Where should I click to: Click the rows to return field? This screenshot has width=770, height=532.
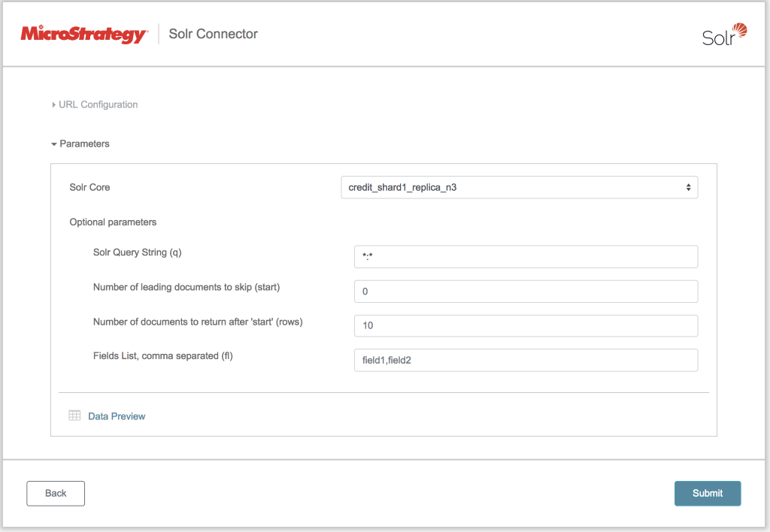pyautogui.click(x=526, y=326)
